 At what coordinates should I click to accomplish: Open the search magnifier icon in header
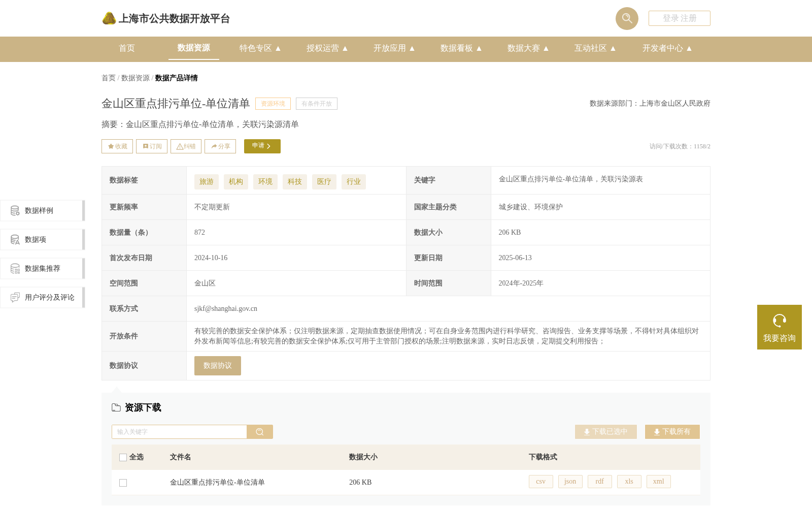627,18
